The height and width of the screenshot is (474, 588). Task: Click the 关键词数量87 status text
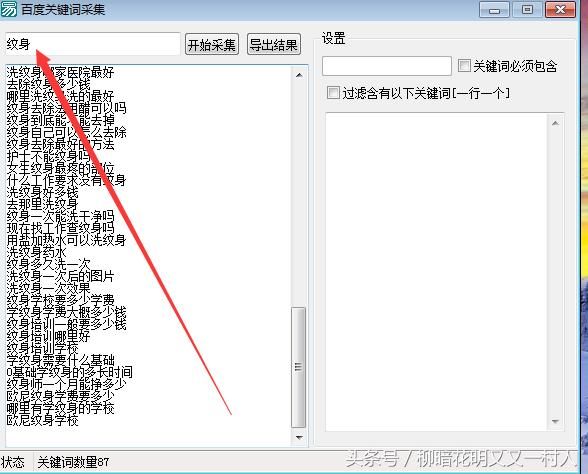73,462
